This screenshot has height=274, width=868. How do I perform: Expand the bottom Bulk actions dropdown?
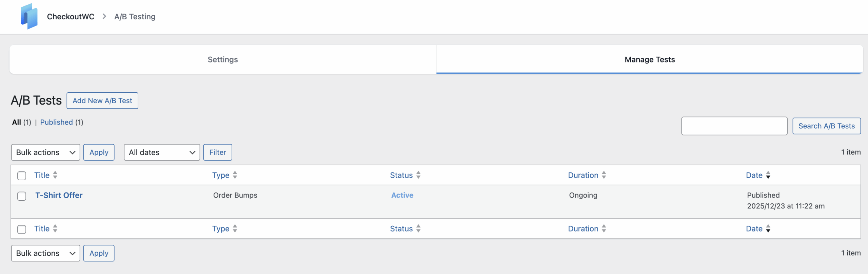point(45,253)
